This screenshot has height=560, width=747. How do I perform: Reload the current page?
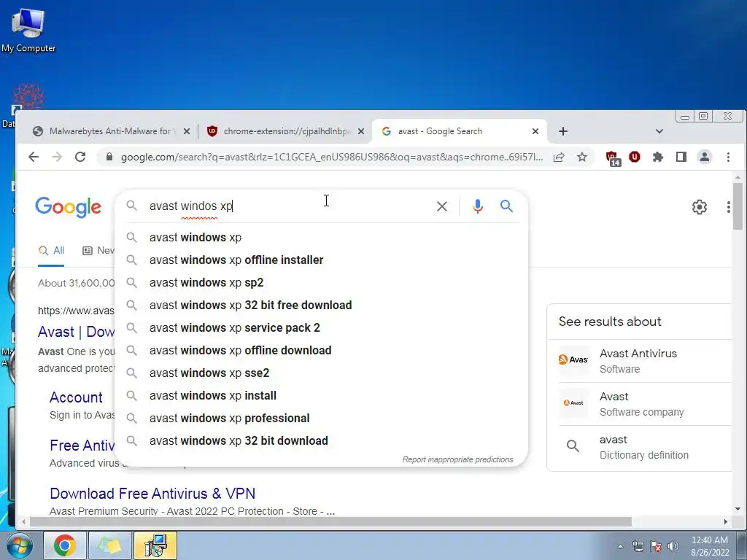point(80,157)
